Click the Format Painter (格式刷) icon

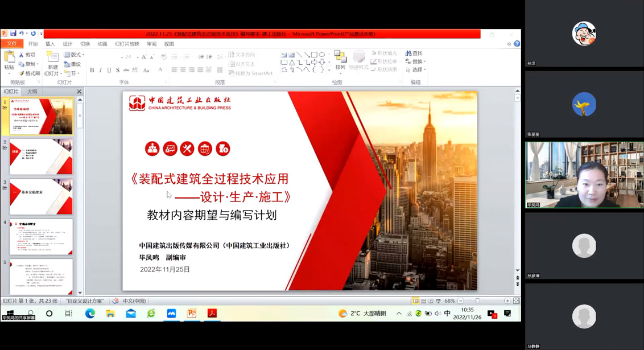click(x=22, y=73)
